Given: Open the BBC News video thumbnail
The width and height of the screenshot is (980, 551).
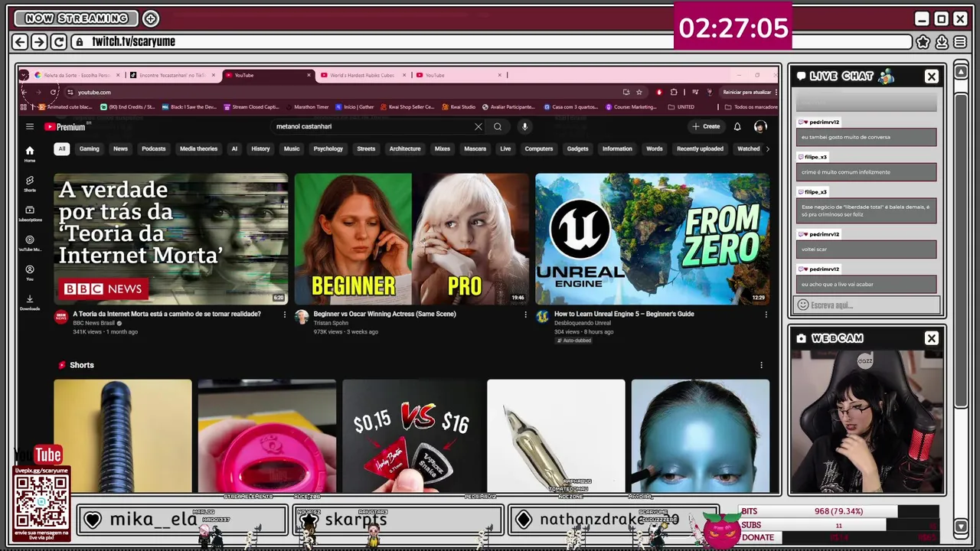Looking at the screenshot, I should (x=171, y=239).
